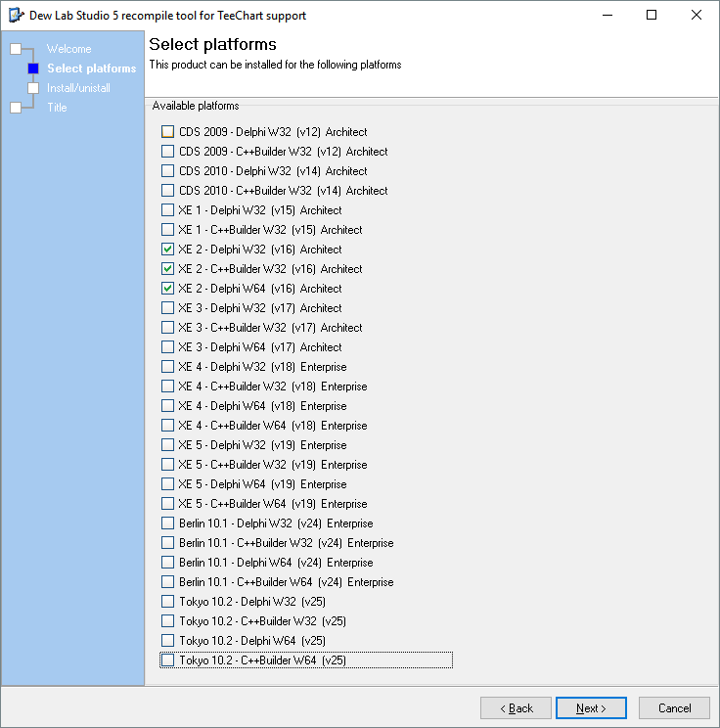Select XE 3 - C++Builder W32 (v17) Architect

[167, 328]
